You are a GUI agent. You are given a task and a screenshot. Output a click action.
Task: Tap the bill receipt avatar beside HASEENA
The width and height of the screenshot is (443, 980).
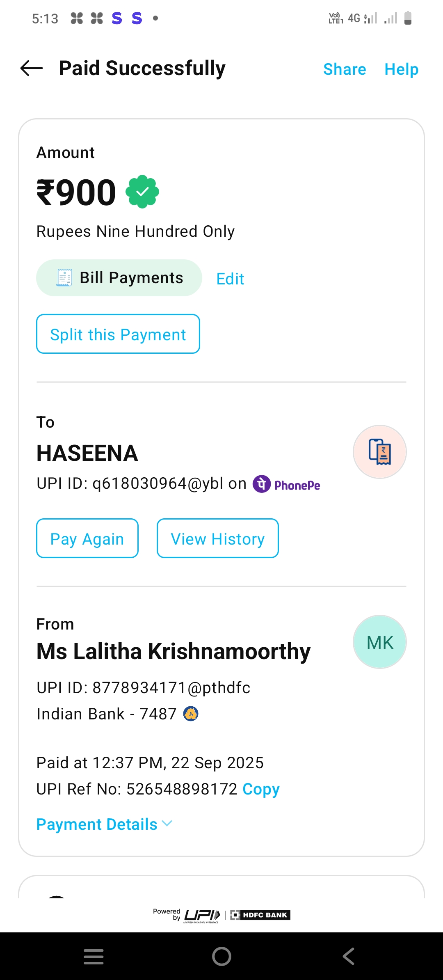[x=379, y=452]
